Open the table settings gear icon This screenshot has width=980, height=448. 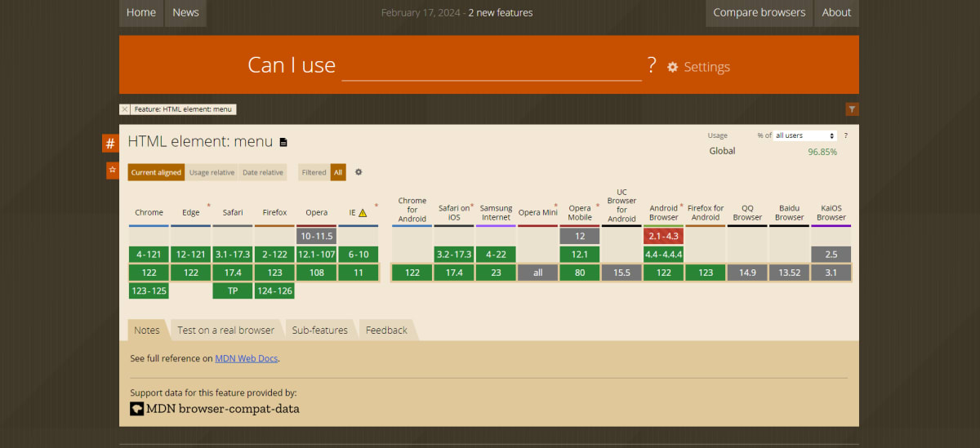tap(359, 172)
